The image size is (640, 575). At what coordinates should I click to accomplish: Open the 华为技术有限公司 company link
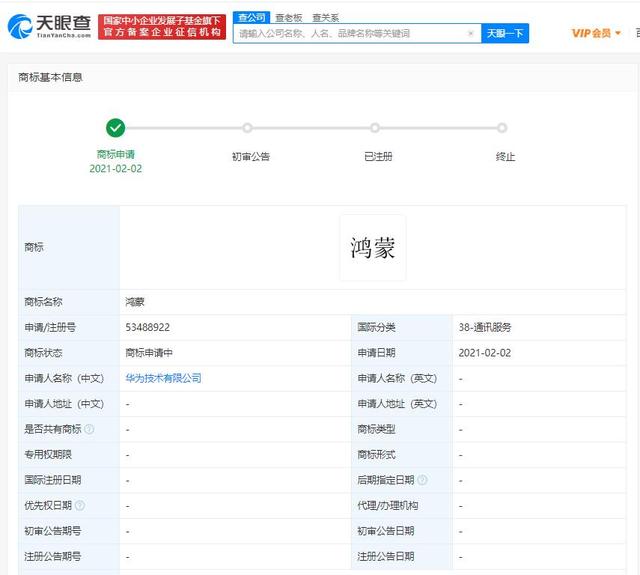(163, 378)
